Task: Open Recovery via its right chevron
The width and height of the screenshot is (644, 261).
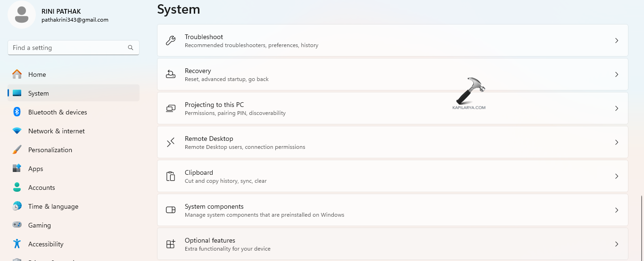Action: [x=617, y=74]
